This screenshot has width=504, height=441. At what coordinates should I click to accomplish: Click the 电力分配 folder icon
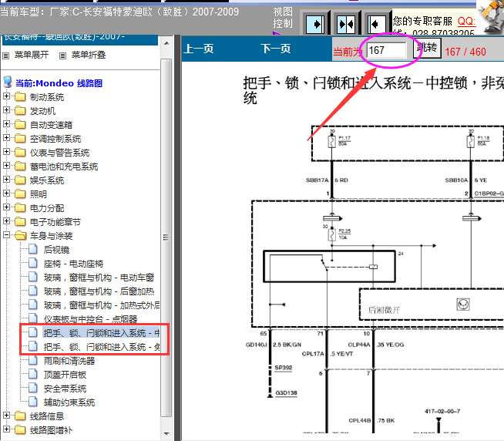[20, 207]
